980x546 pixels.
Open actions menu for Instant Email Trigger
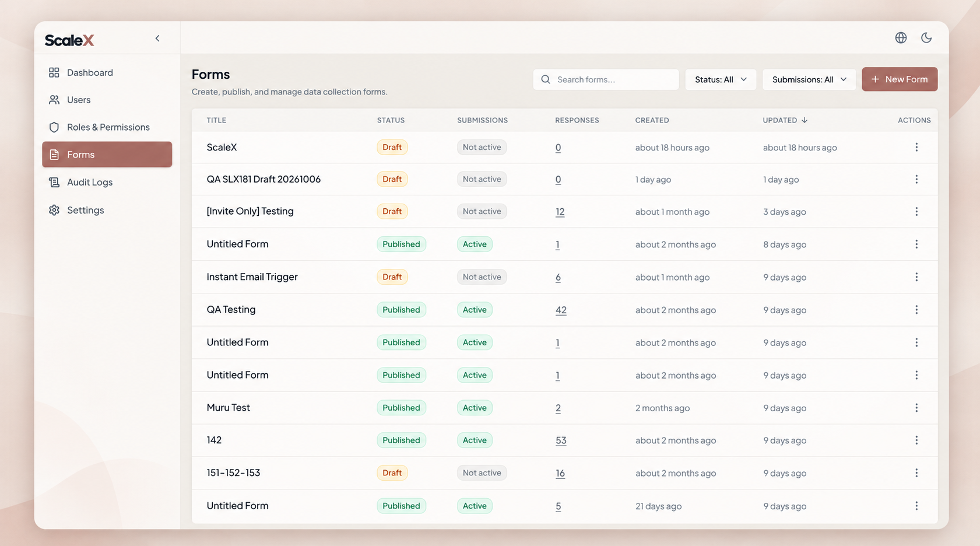(x=916, y=277)
